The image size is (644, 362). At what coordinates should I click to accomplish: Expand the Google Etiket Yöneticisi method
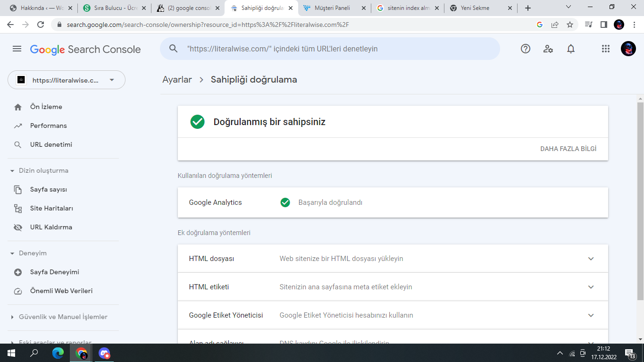(x=393, y=315)
